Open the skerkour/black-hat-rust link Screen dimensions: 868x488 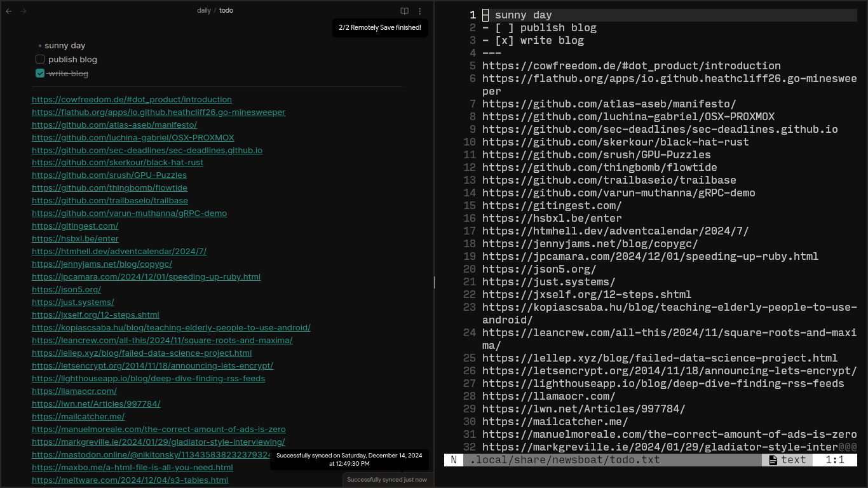tap(118, 162)
